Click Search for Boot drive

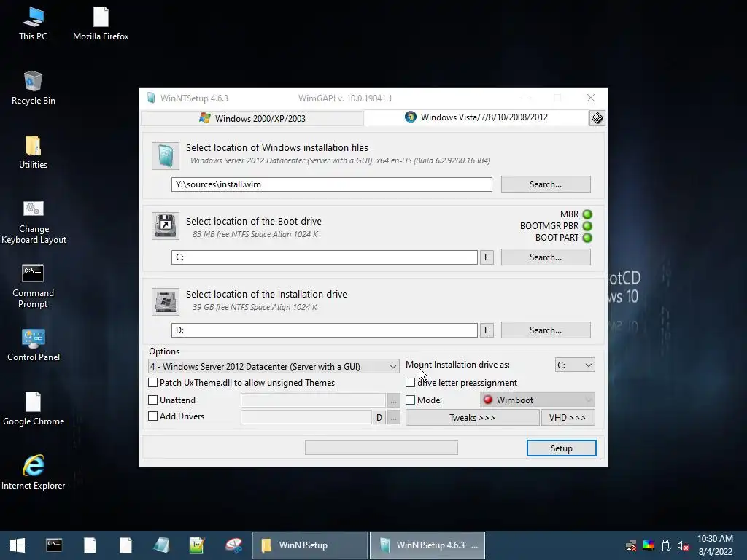click(x=546, y=257)
